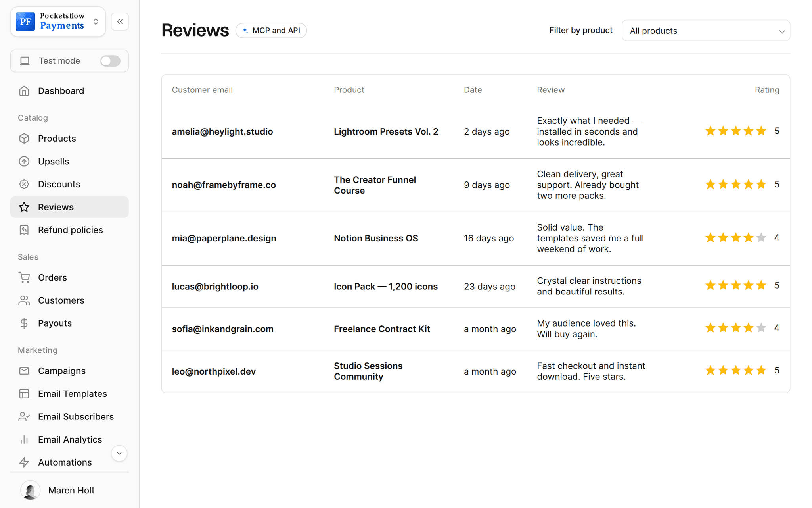
Task: Click Maren Holt avatar photo
Action: pos(30,490)
